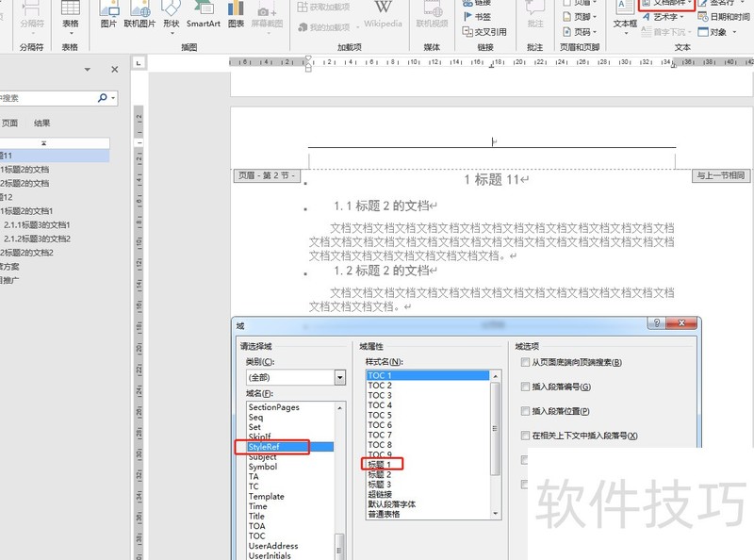Open the navigation search options dropdown
The image size is (754, 560).
[113, 97]
